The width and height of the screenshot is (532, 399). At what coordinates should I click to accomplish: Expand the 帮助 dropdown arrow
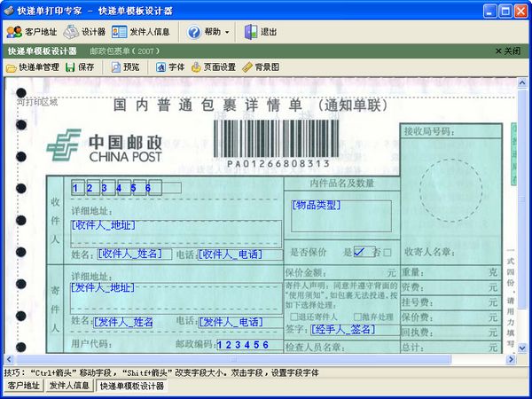(227, 32)
